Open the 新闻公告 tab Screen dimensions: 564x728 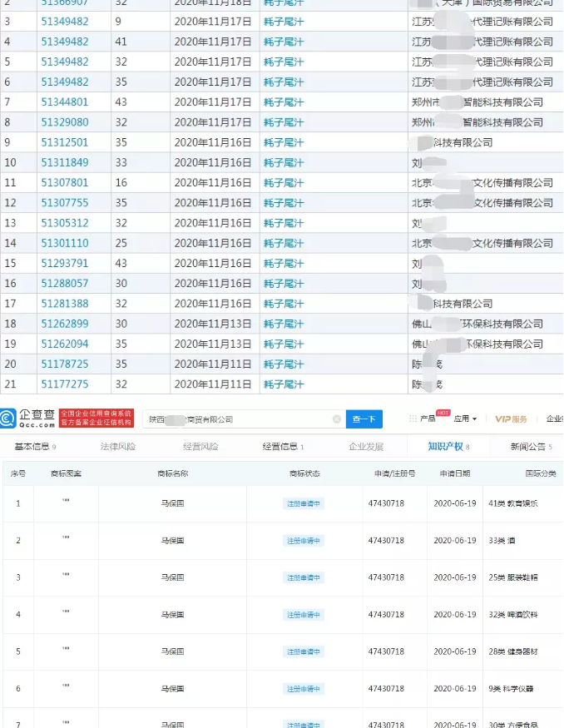531,447
